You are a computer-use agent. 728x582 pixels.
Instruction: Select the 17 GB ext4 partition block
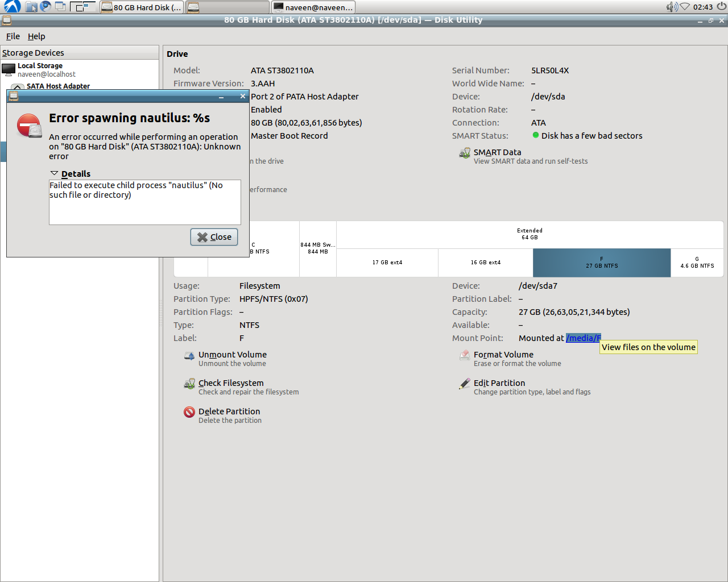point(387,263)
